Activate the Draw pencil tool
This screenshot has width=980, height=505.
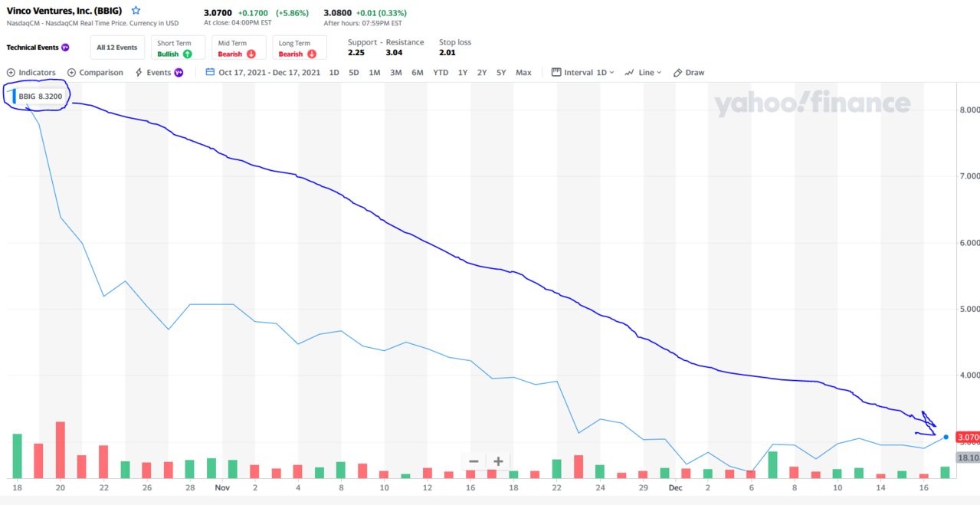[x=689, y=73]
